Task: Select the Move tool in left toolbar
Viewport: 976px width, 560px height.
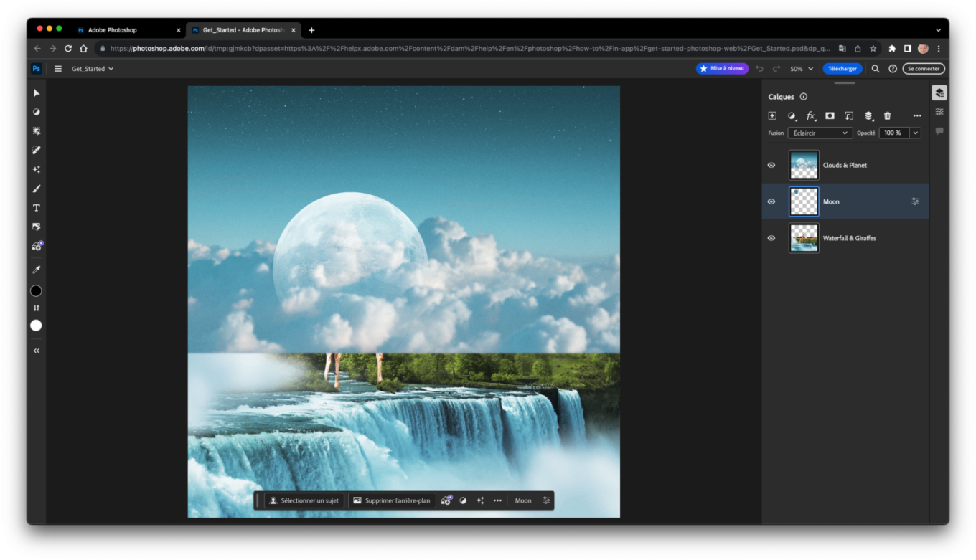Action: (37, 93)
